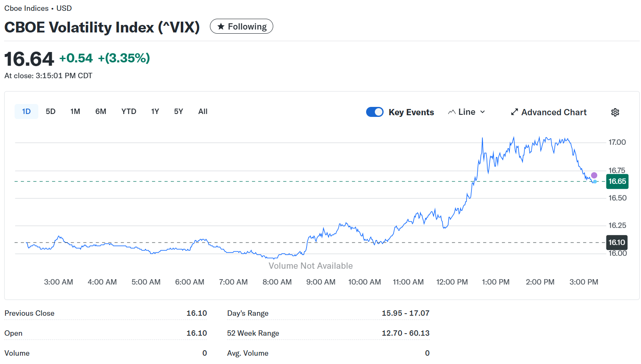641x364 pixels.
Task: Click the 12:00 PM axis label
Action: [452, 282]
